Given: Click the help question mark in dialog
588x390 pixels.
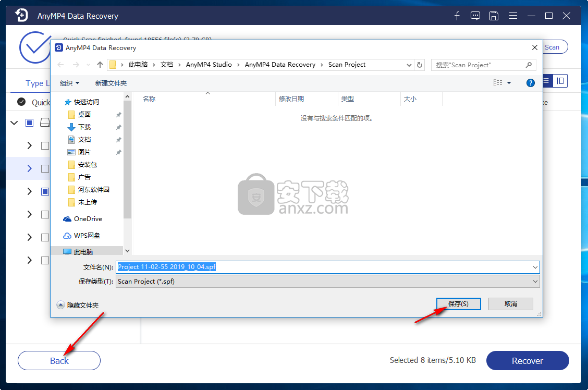Looking at the screenshot, I should pyautogui.click(x=530, y=83).
